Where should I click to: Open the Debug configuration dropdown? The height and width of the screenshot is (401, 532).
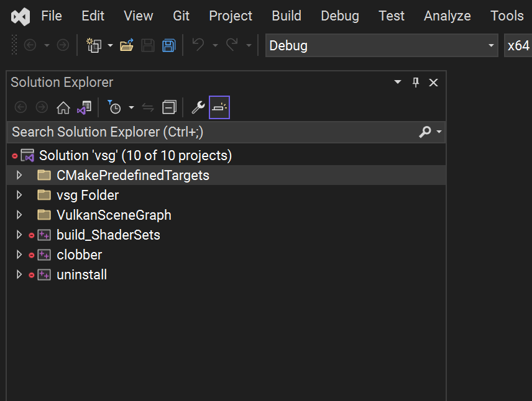coord(490,45)
